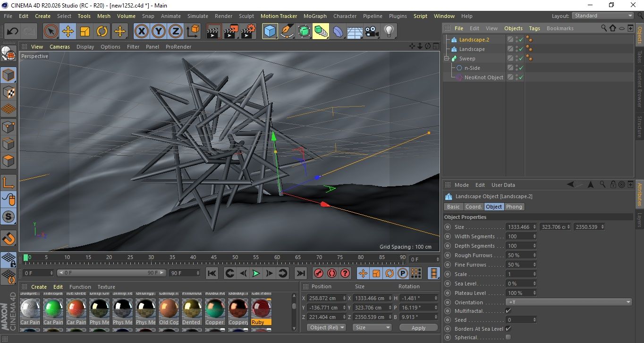Click the Viewport Solo S icon
This screenshot has width=644, height=343.
[8, 217]
